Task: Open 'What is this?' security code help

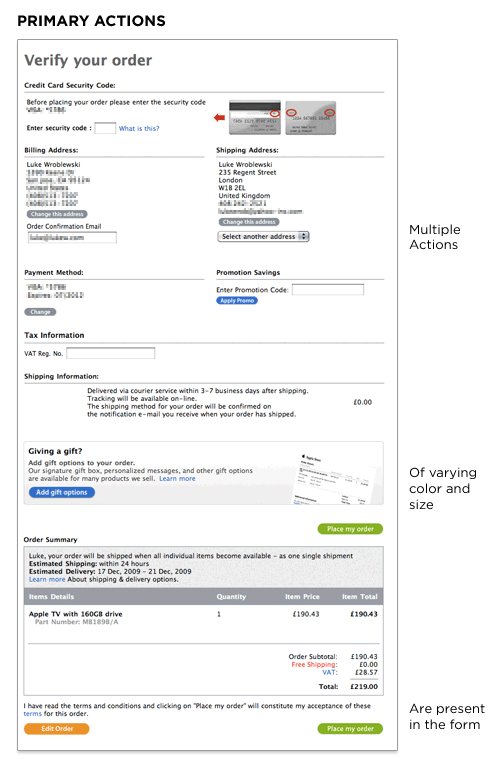Action: (139, 129)
